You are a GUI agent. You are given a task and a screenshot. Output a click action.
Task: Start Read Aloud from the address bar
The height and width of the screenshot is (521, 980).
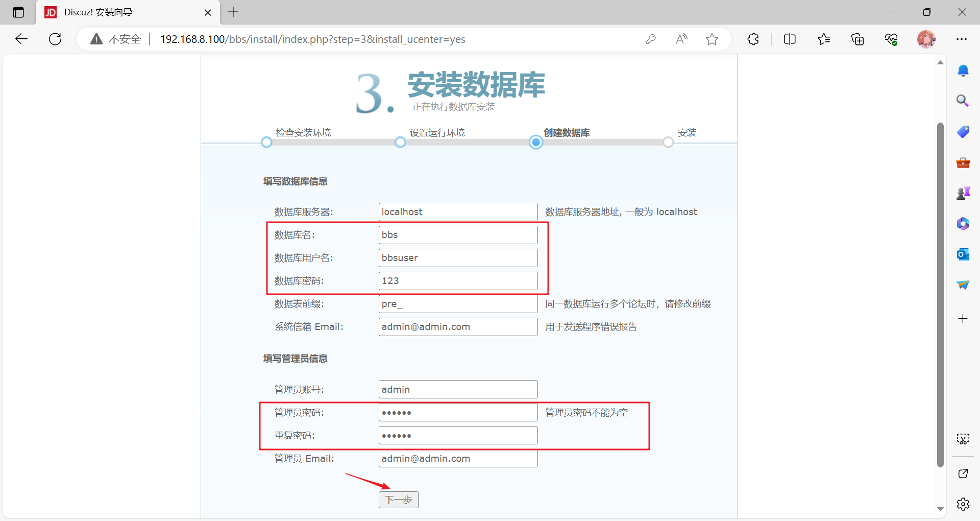pos(681,39)
